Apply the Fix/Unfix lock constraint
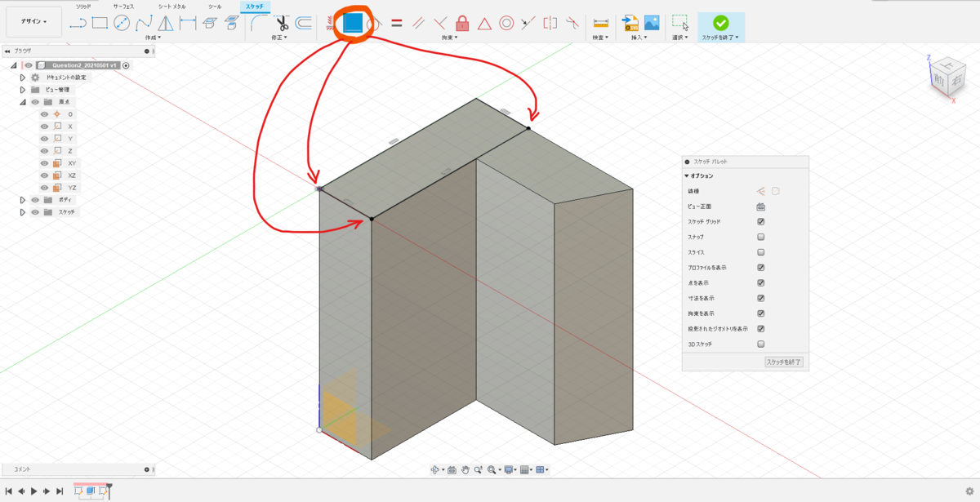 (462, 23)
